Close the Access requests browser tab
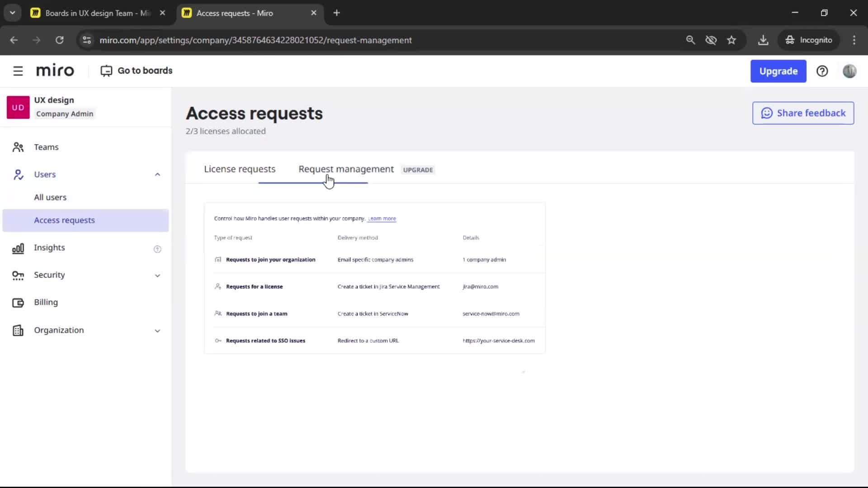868x488 pixels. pos(314,13)
